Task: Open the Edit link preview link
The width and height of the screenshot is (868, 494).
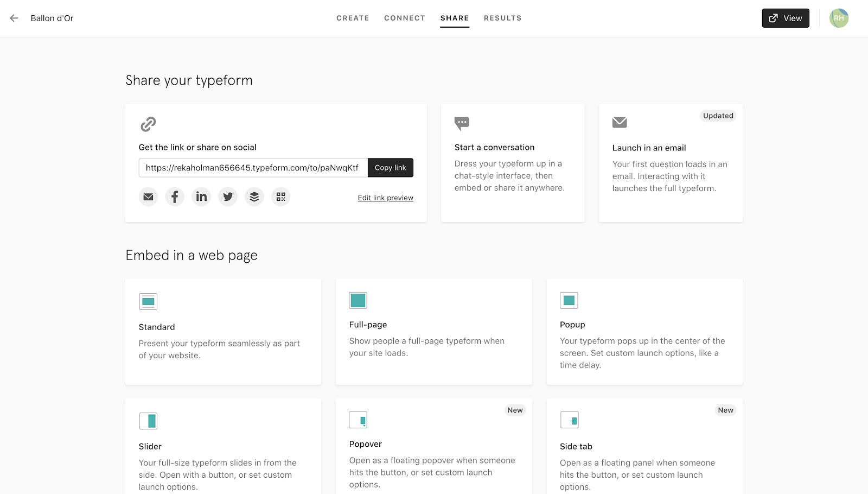Action: (386, 198)
